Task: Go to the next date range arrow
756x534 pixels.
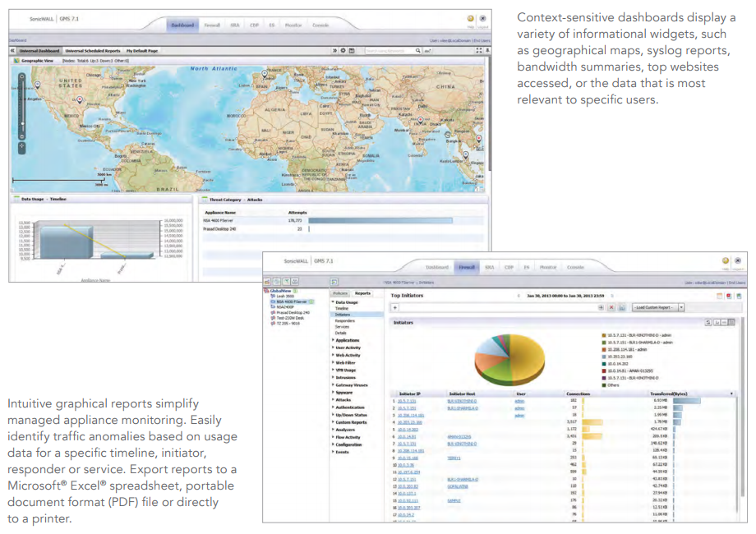Action: (612, 296)
